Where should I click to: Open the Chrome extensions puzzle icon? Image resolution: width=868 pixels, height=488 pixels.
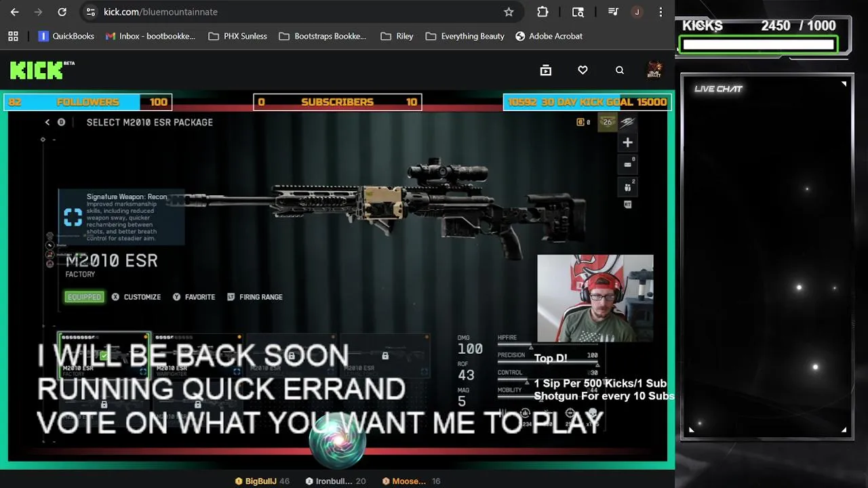click(x=542, y=12)
